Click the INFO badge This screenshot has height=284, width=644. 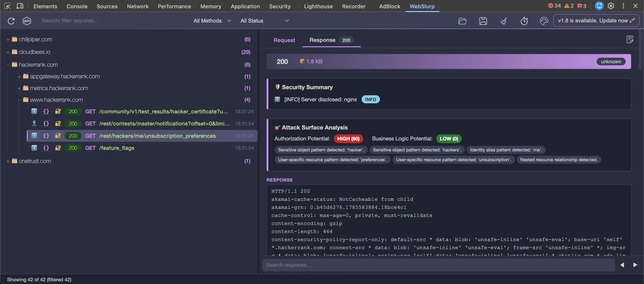(371, 100)
